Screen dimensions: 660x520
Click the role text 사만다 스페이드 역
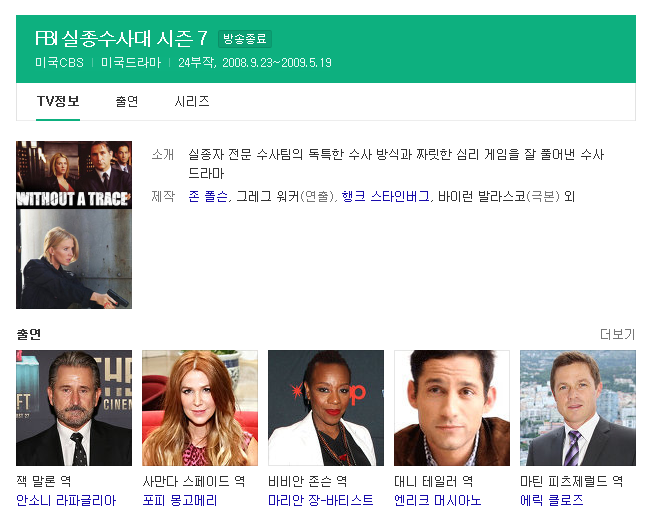coord(194,481)
